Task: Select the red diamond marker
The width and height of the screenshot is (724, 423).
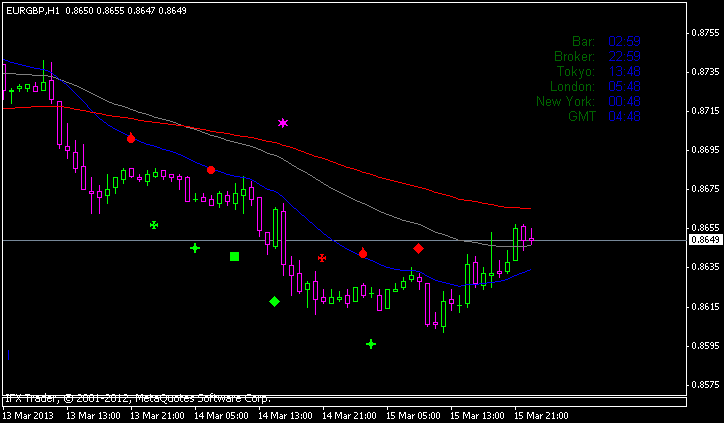Action: pos(418,248)
